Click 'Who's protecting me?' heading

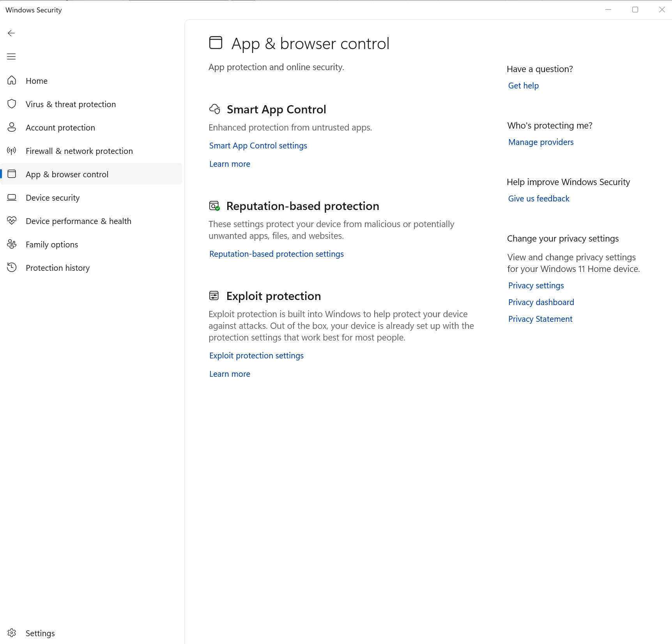[x=550, y=125]
